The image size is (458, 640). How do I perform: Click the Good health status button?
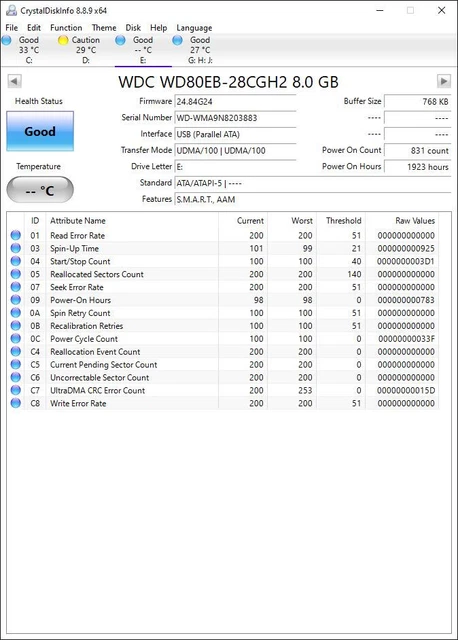(x=40, y=131)
